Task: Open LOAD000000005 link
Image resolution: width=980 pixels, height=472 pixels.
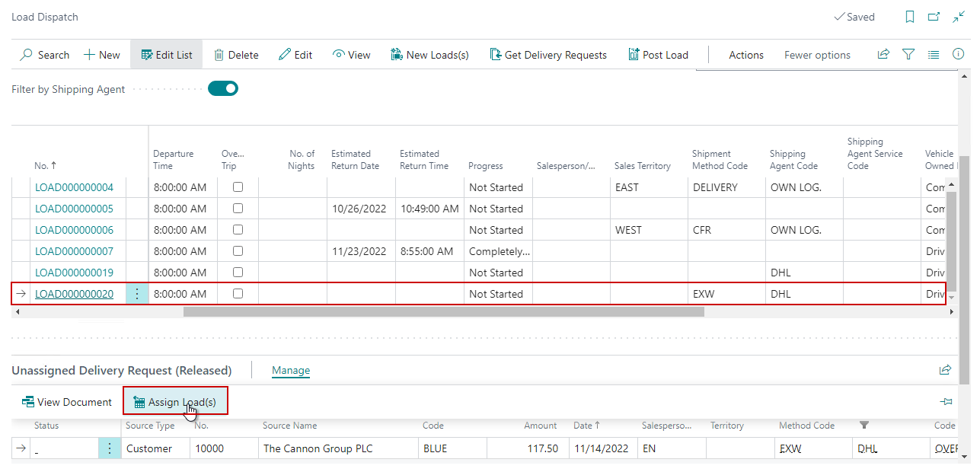Action: pos(74,209)
